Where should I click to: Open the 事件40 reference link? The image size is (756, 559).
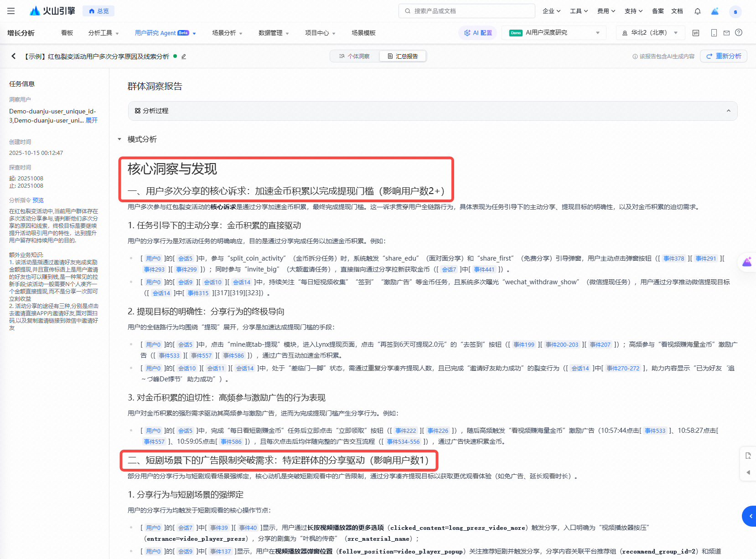[248, 528]
